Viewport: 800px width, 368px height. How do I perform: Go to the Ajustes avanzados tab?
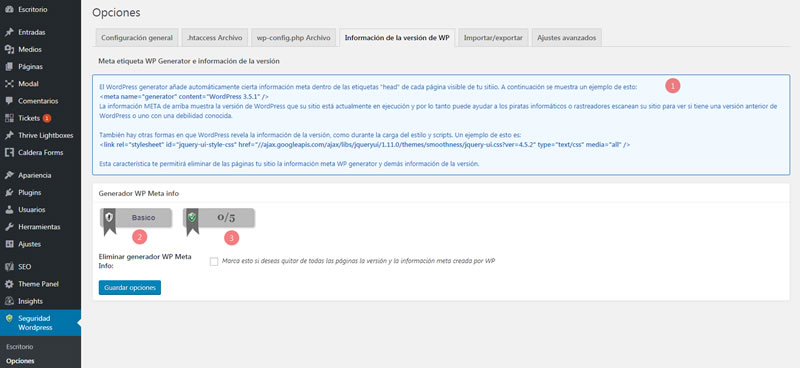click(x=566, y=38)
